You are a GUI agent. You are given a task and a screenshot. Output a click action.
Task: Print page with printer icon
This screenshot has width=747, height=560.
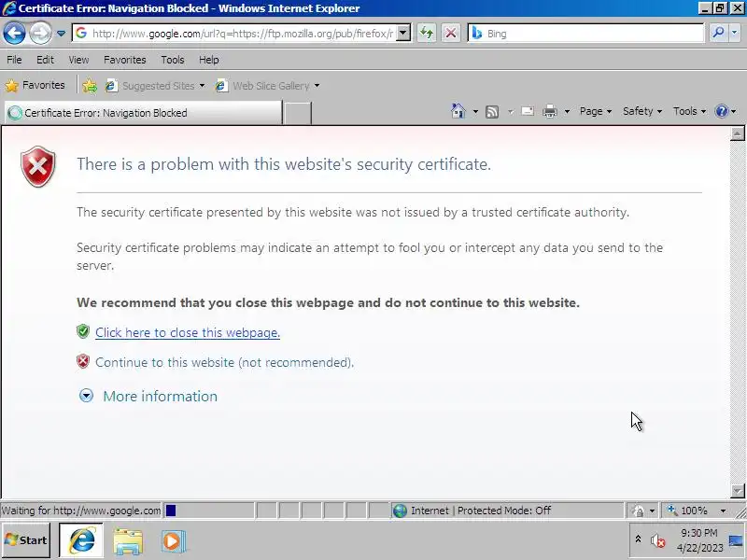click(550, 111)
